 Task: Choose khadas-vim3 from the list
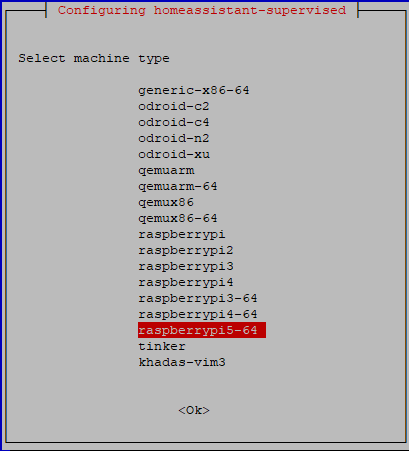pos(182,362)
